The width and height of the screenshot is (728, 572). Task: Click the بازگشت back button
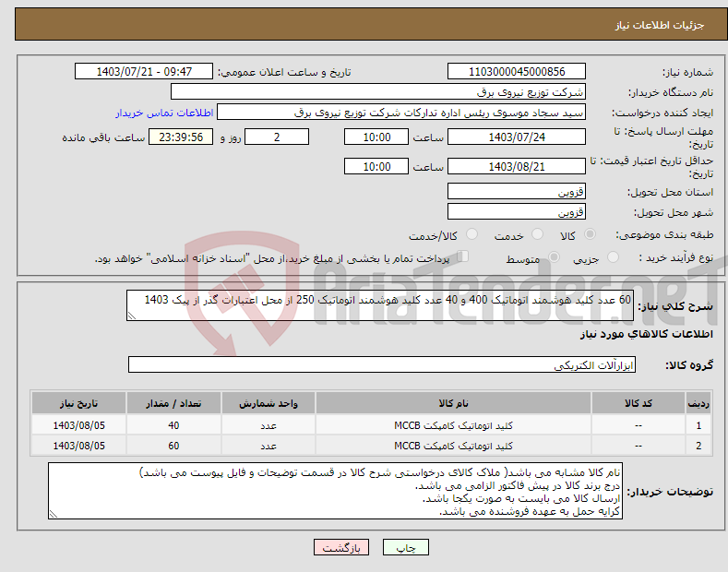tap(341, 547)
